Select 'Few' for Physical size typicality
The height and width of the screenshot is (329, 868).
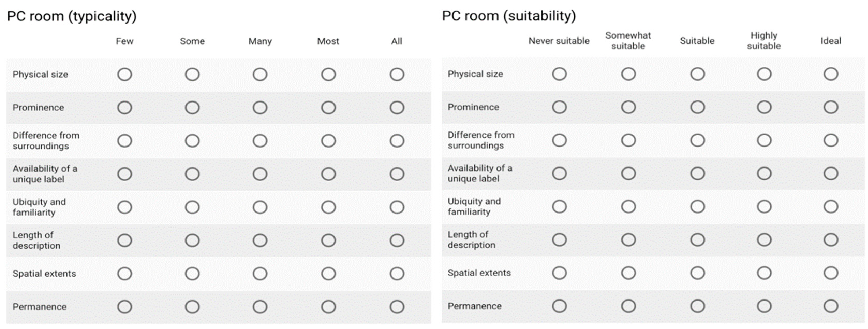[124, 75]
